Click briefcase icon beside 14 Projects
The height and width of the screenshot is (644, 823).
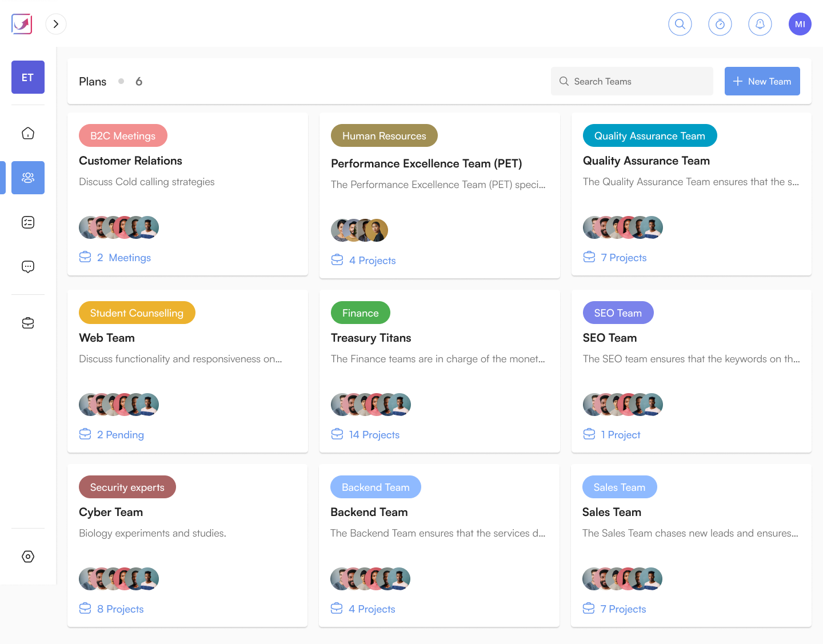[x=337, y=434]
